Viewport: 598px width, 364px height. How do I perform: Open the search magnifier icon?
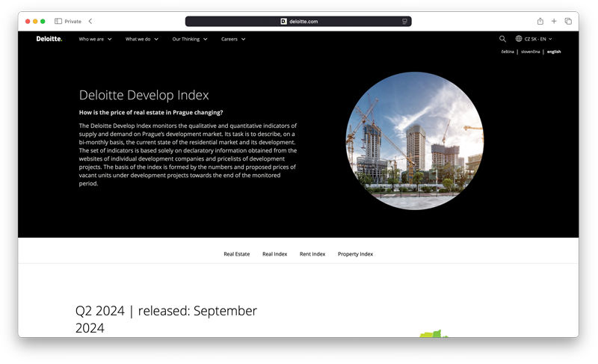tap(502, 39)
